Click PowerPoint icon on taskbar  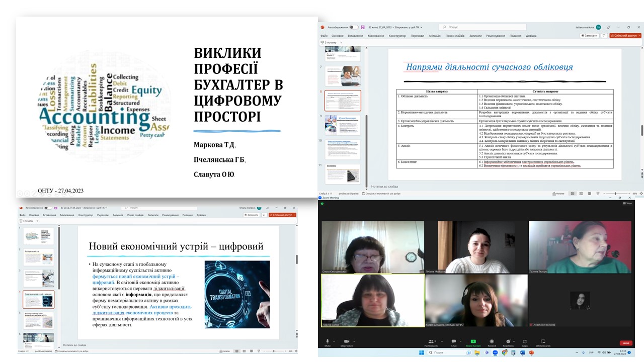point(531,352)
